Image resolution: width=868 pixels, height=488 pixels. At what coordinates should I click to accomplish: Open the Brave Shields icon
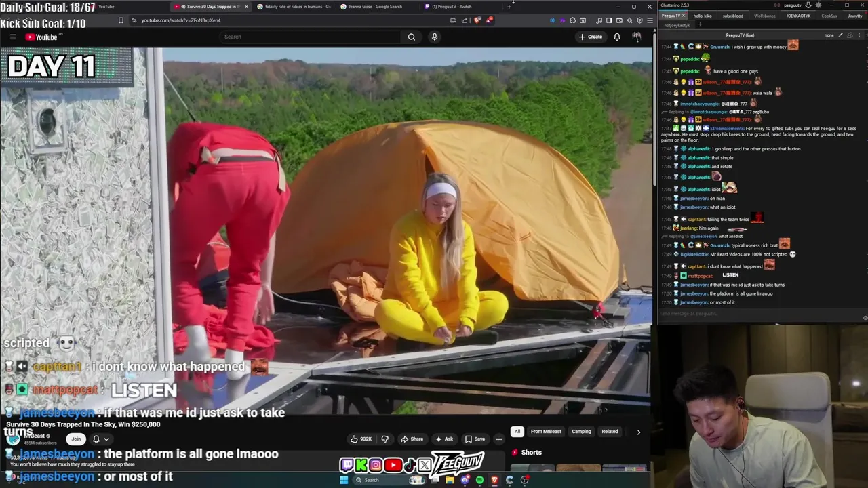[x=477, y=20]
